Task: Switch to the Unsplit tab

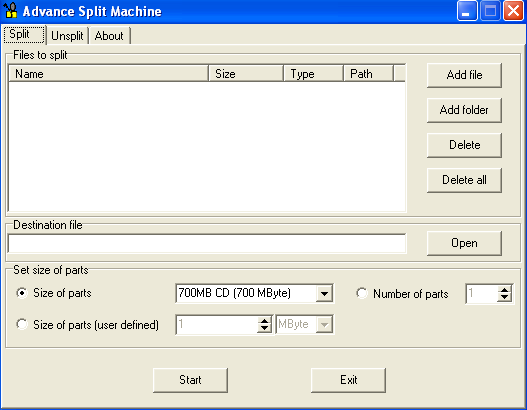Action: pos(67,36)
